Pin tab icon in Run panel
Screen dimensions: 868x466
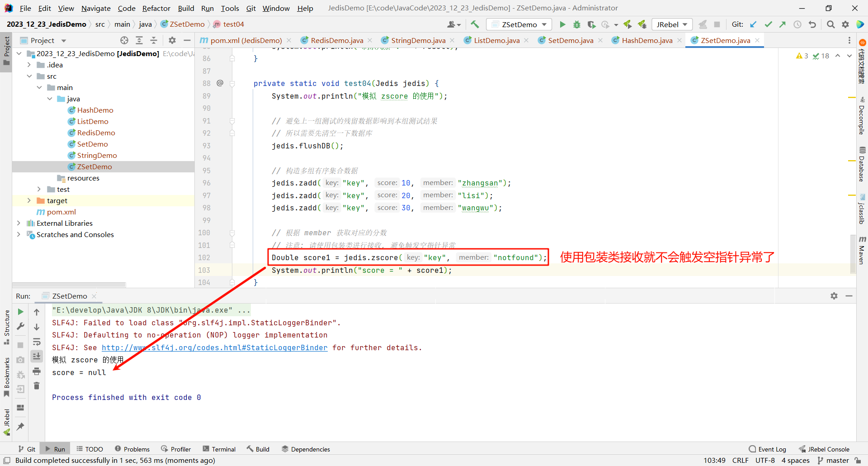20,426
